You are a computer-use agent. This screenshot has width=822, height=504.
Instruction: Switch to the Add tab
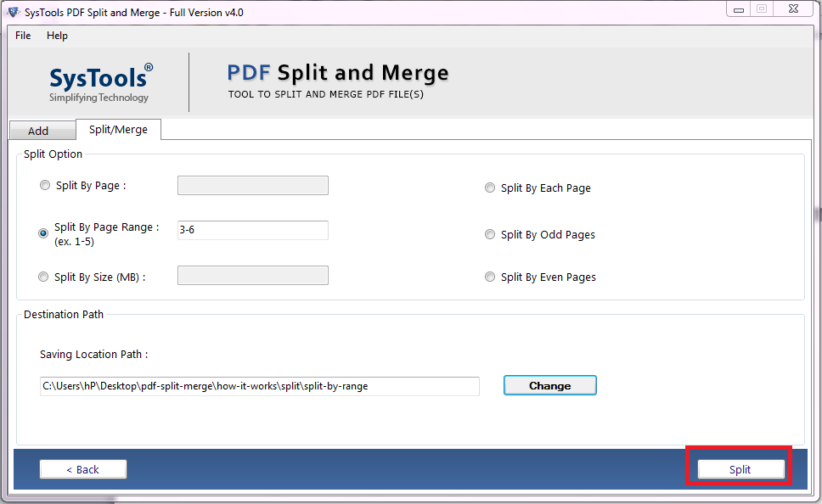coord(42,131)
